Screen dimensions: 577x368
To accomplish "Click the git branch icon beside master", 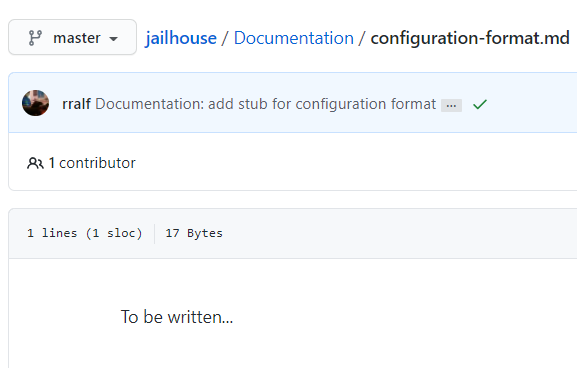I will pyautogui.click(x=35, y=38).
